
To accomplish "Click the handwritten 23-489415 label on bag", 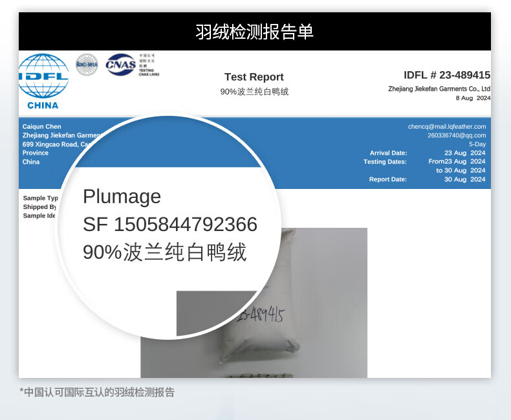I will 261,316.
